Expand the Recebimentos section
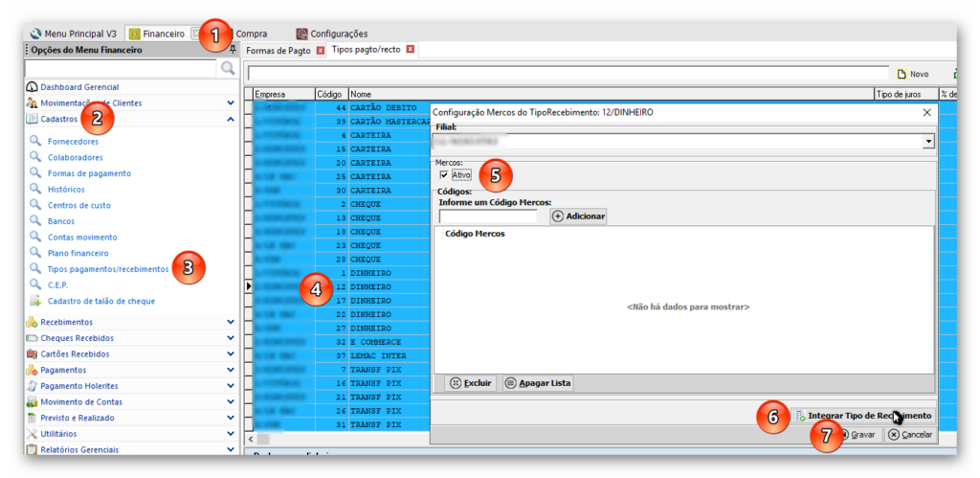Image resolution: width=980 pixels, height=478 pixels. pyautogui.click(x=231, y=322)
